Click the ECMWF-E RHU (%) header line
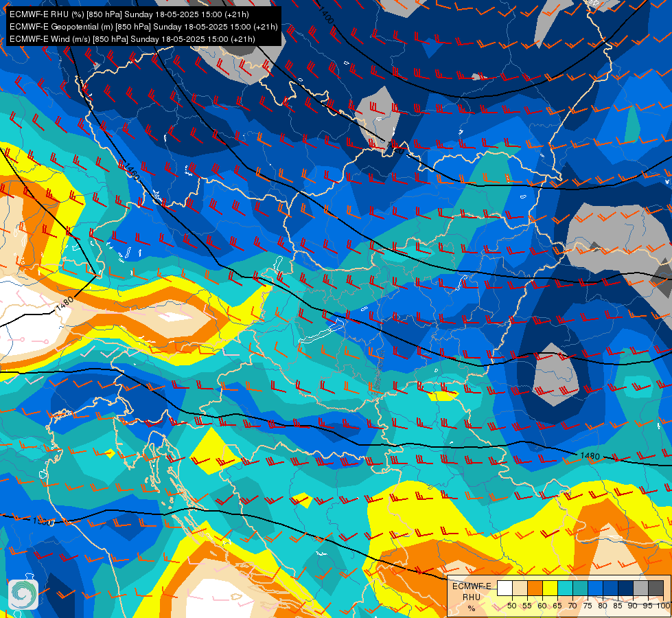Image resolution: width=672 pixels, height=618 pixels. [x=129, y=14]
